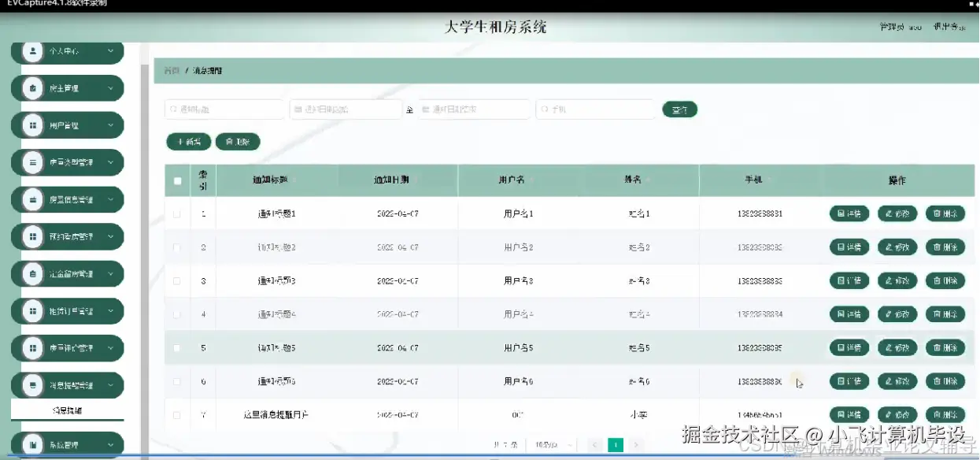Screen dimensions: 980x460
Task: Check the checkbox for row 3
Action: coord(176,280)
